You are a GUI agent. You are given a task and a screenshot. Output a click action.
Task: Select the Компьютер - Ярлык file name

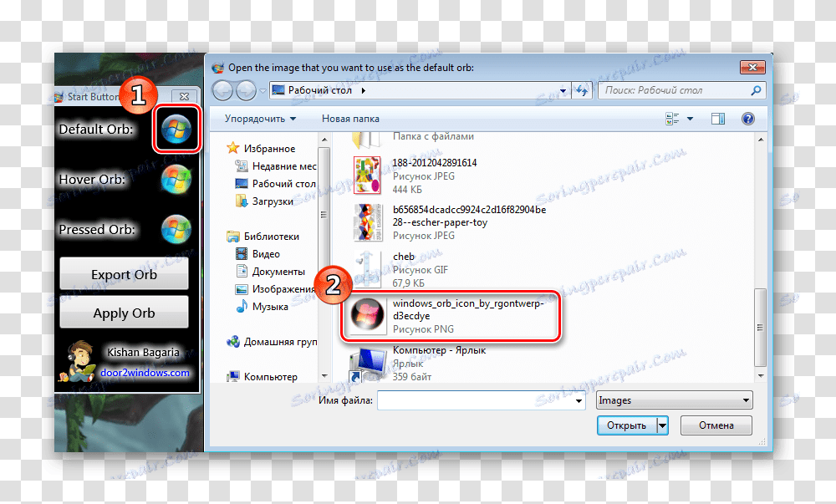[x=440, y=350]
